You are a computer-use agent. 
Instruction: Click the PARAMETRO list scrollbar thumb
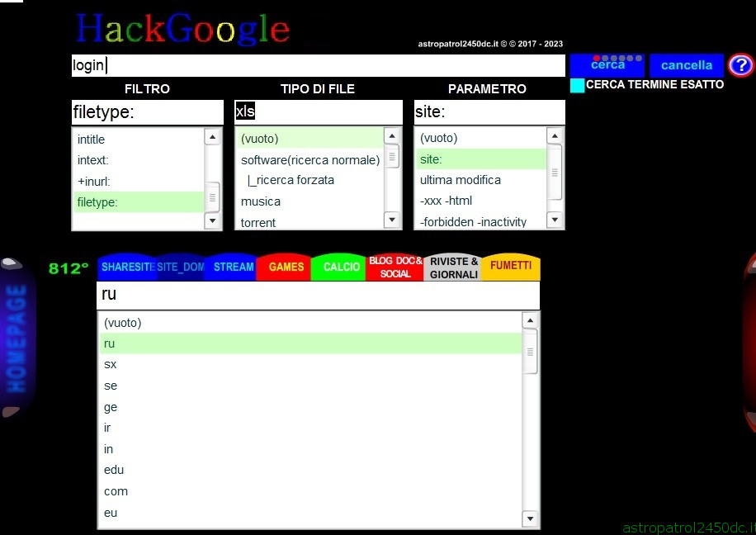(555, 173)
